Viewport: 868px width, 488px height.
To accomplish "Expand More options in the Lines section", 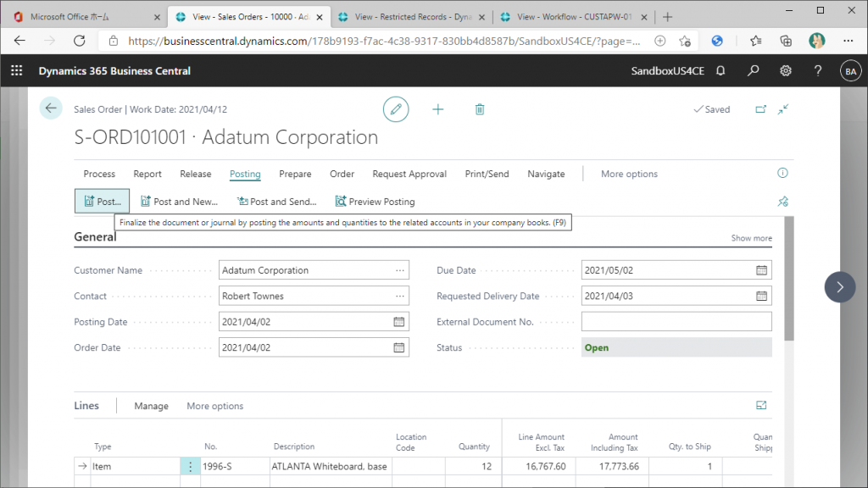I will [214, 406].
